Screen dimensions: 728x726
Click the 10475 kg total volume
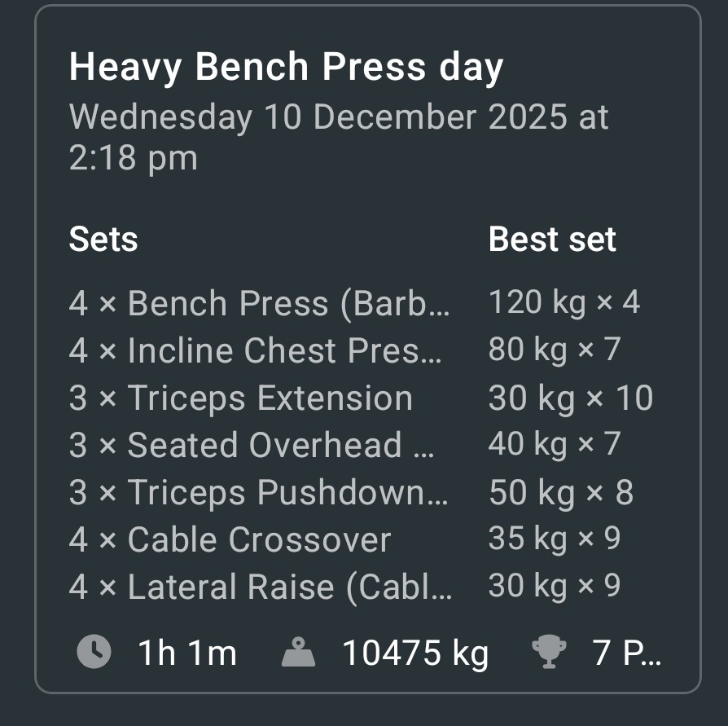(415, 653)
